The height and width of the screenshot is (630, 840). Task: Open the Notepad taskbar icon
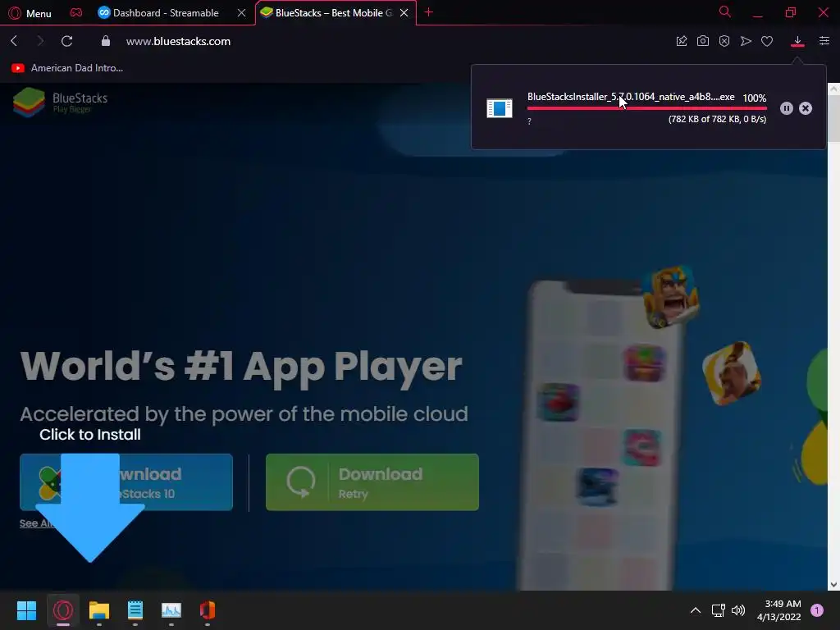[x=135, y=610]
